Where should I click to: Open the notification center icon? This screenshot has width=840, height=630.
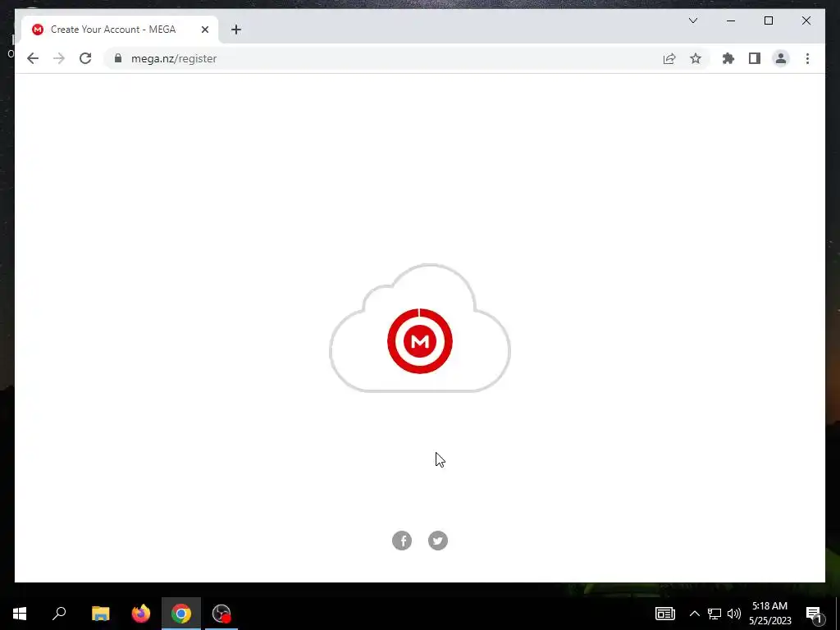pyautogui.click(x=815, y=614)
